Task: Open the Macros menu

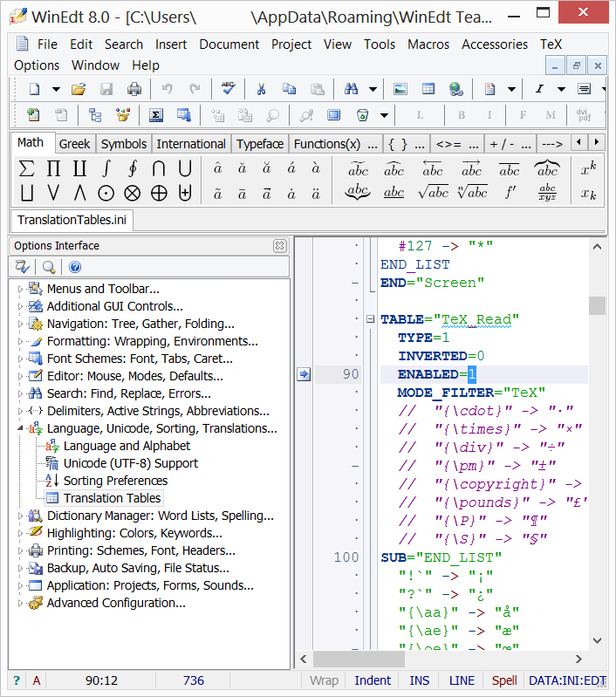Action: (428, 44)
